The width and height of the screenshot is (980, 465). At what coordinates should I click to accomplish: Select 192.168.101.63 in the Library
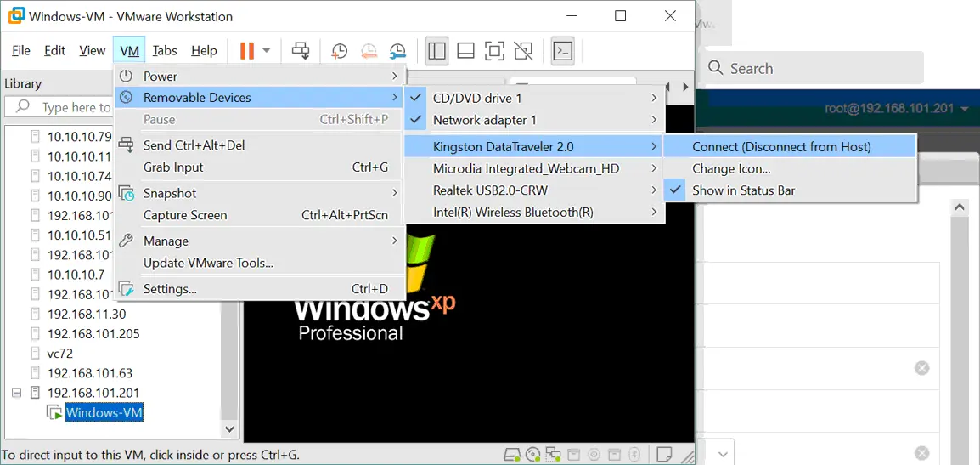pos(90,373)
